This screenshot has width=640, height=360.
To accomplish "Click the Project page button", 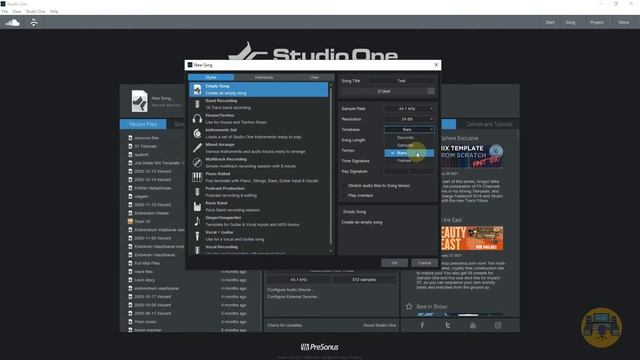I will [x=596, y=22].
